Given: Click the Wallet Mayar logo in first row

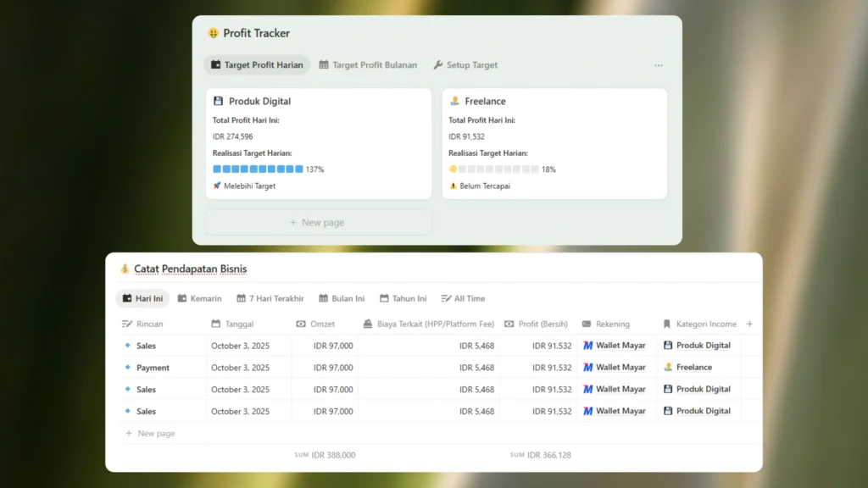Looking at the screenshot, I should click(587, 346).
